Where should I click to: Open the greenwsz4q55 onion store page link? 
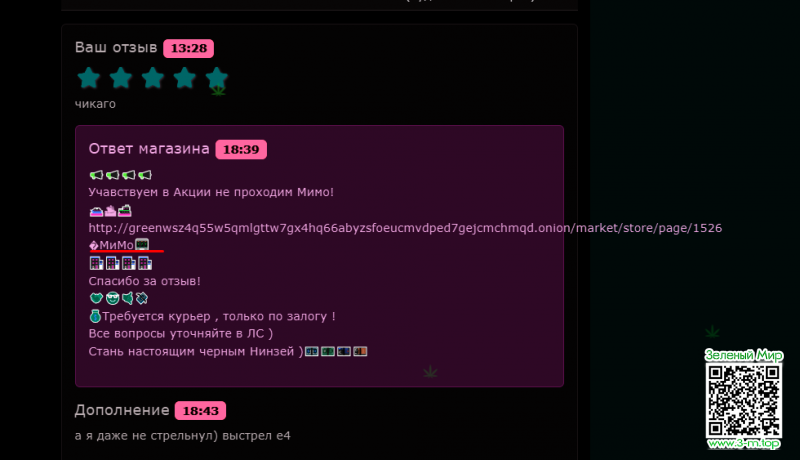click(405, 228)
